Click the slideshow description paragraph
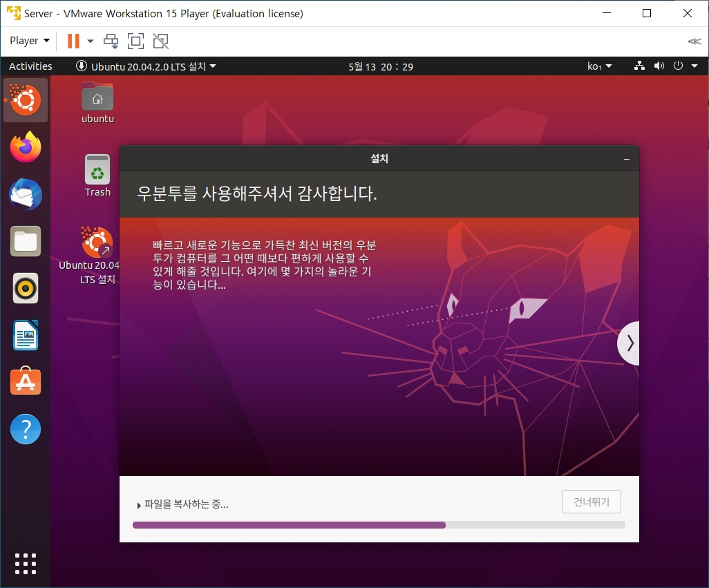709x588 pixels. 264,265
